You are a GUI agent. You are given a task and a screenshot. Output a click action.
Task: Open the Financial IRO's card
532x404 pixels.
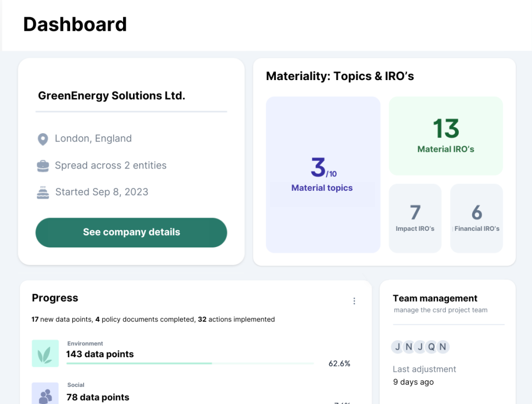click(476, 218)
